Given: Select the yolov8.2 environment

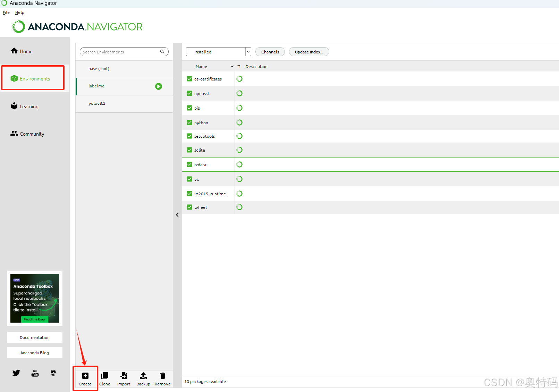Looking at the screenshot, I should (124, 104).
